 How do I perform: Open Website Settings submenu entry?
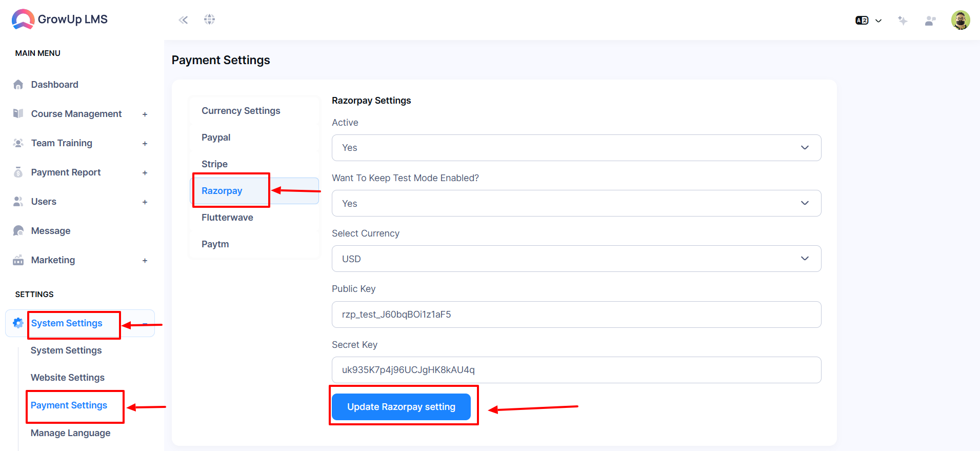coord(68,378)
